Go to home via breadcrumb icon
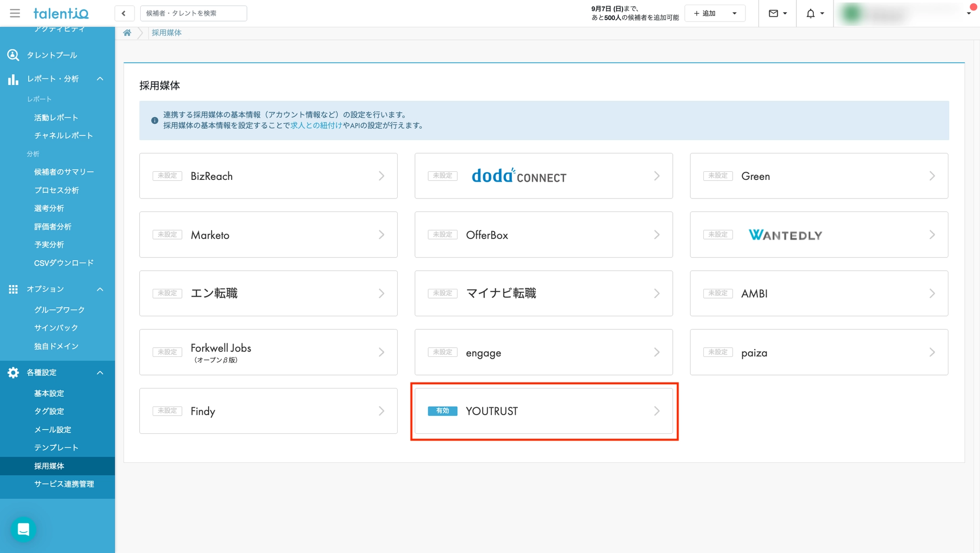 pyautogui.click(x=127, y=33)
